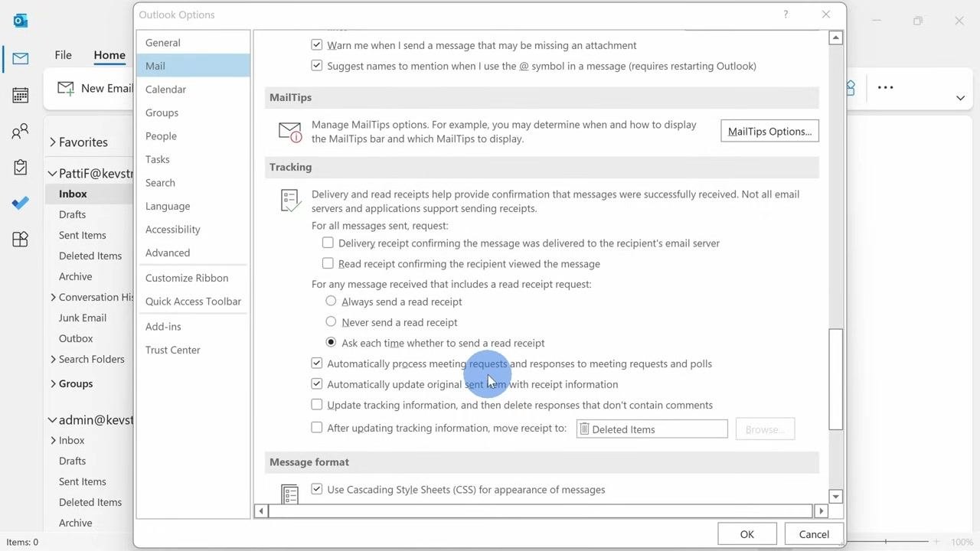Open the People icon in Outlook sidebar

[x=21, y=131]
